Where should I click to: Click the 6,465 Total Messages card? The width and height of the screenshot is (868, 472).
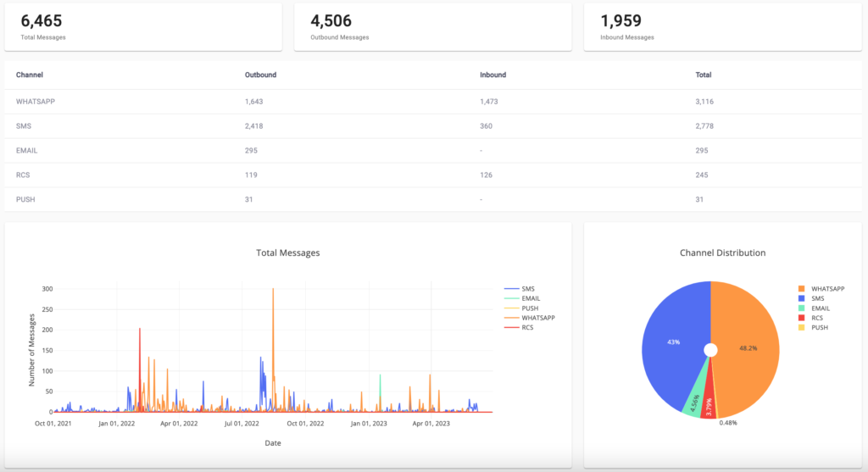(x=143, y=27)
